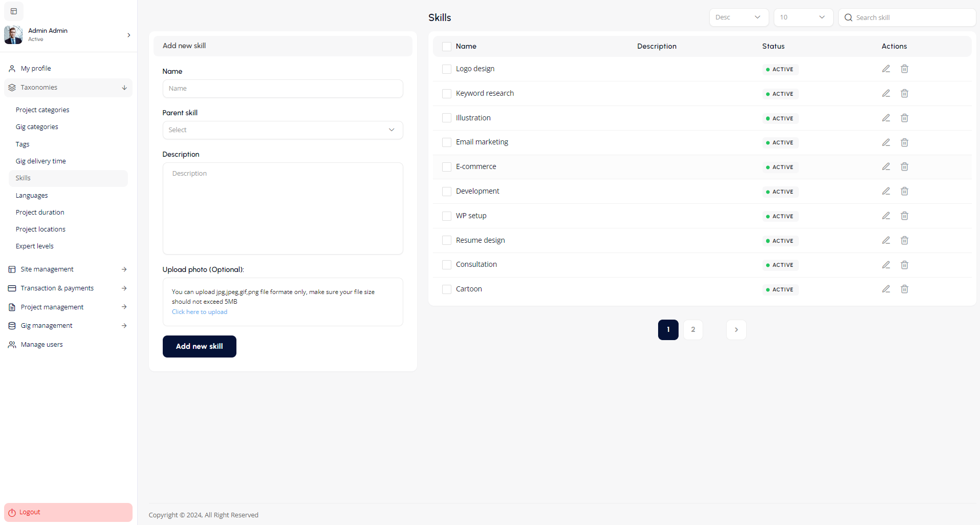The height and width of the screenshot is (525, 980).
Task: Open the Desc sort order dropdown
Action: [738, 17]
